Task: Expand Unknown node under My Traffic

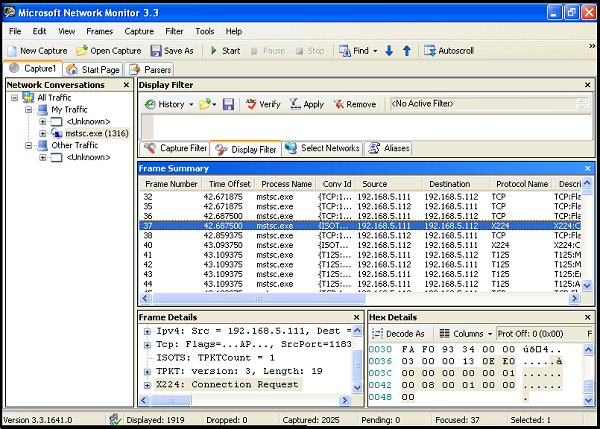Action: click(43, 122)
